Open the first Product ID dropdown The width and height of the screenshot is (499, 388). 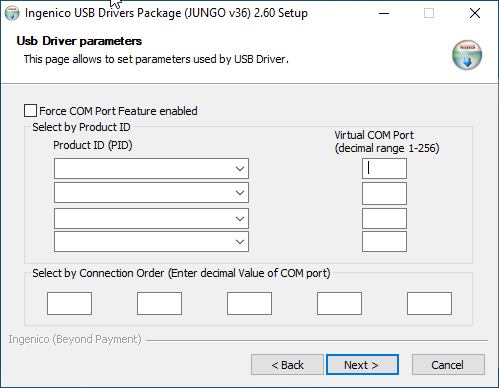click(x=151, y=169)
